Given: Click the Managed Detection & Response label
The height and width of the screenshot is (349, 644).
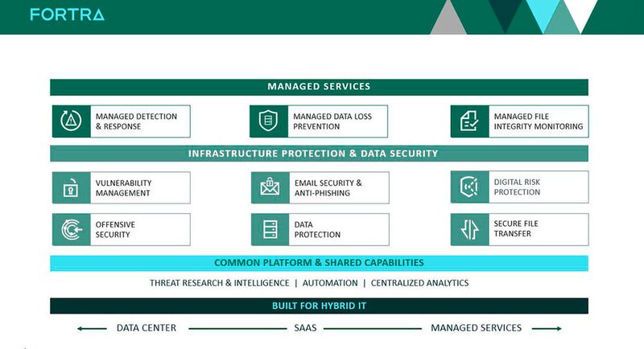Looking at the screenshot, I should 136,121.
